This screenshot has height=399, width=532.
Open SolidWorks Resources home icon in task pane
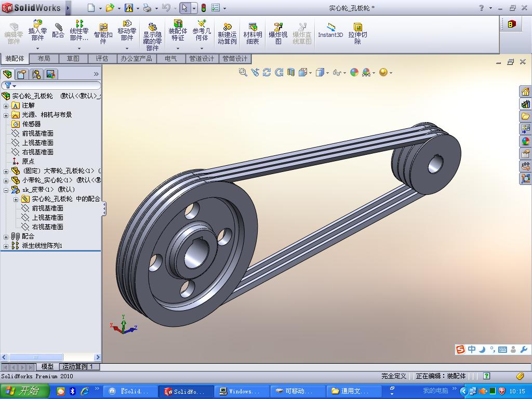[525, 91]
